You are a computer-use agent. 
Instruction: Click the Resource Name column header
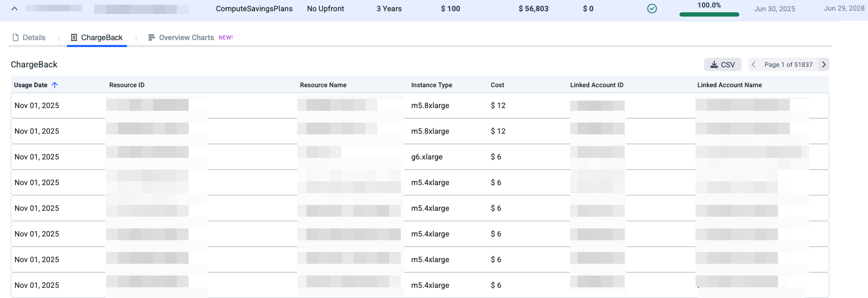pos(323,85)
